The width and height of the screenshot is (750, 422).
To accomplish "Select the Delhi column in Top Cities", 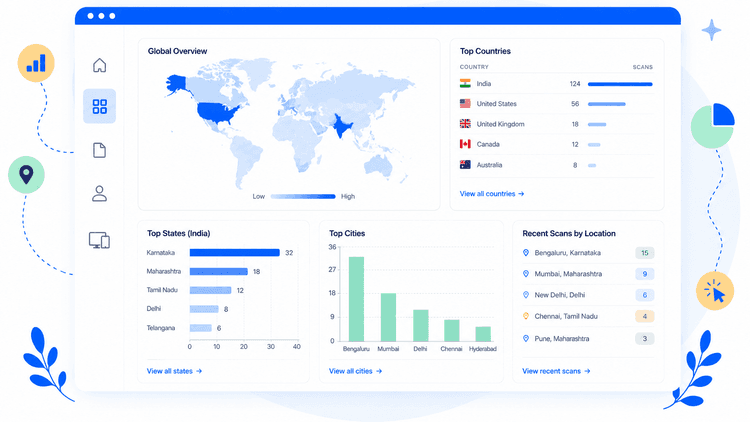I will pyautogui.click(x=421, y=325).
